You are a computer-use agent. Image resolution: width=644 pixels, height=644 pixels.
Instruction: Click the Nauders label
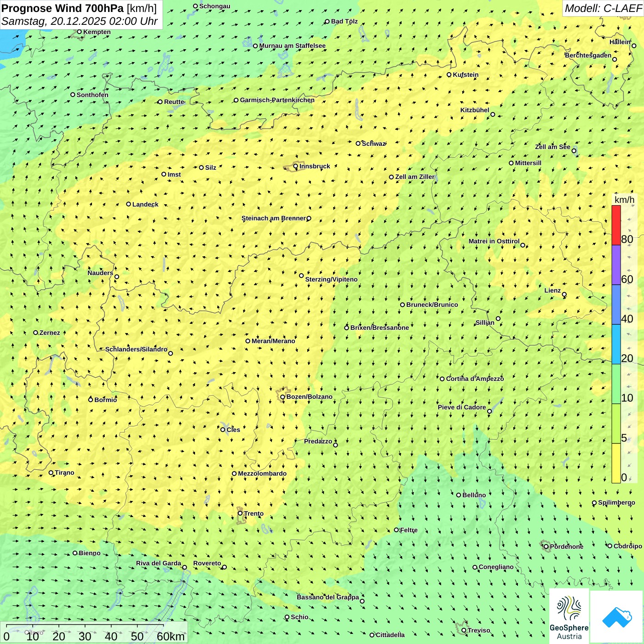click(100, 273)
